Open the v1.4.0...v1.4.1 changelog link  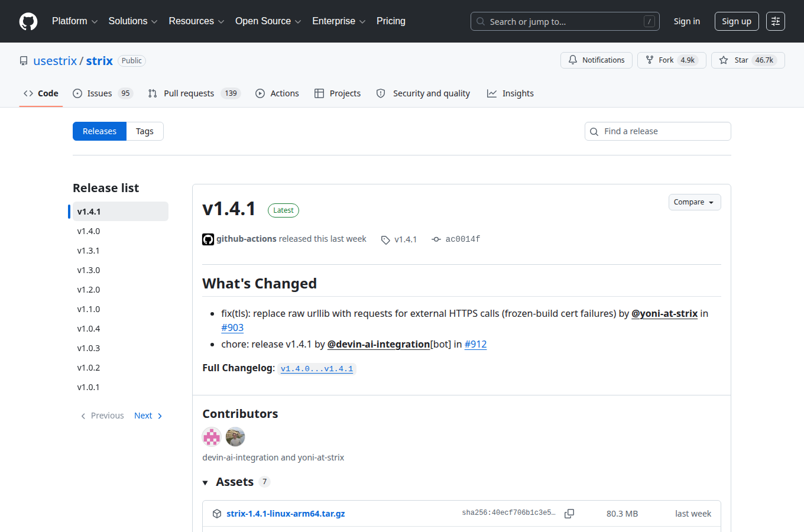[317, 369]
